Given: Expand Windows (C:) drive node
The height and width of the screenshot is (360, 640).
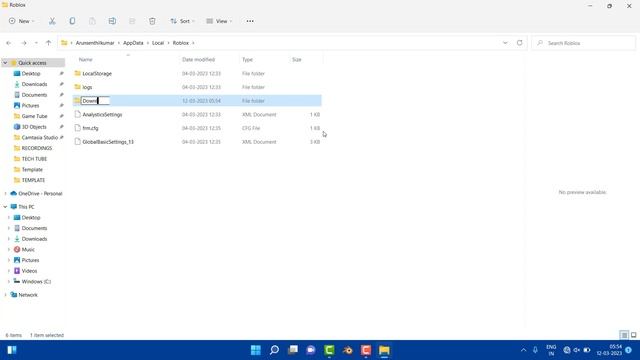Looking at the screenshot, I should (x=9, y=282).
